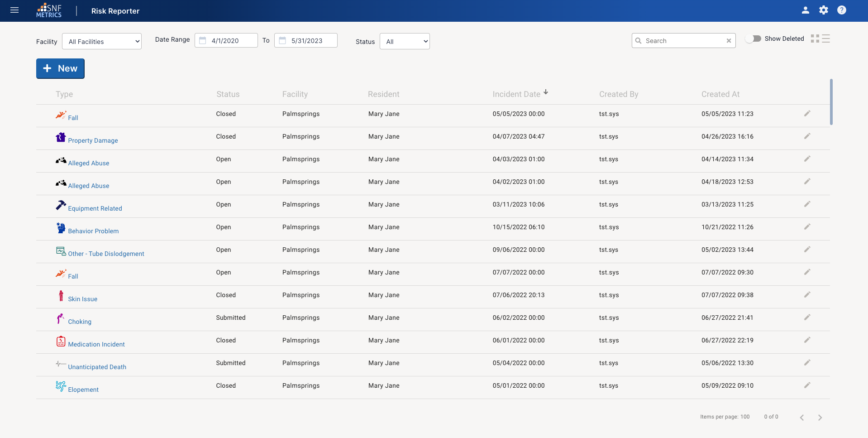The width and height of the screenshot is (868, 438).
Task: Select the Incident Date cell 10/15/2022 06:10
Action: tap(519, 227)
